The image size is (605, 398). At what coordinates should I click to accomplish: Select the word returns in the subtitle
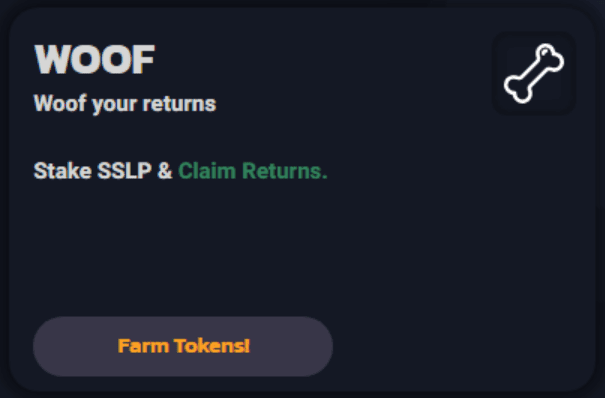click(x=179, y=104)
